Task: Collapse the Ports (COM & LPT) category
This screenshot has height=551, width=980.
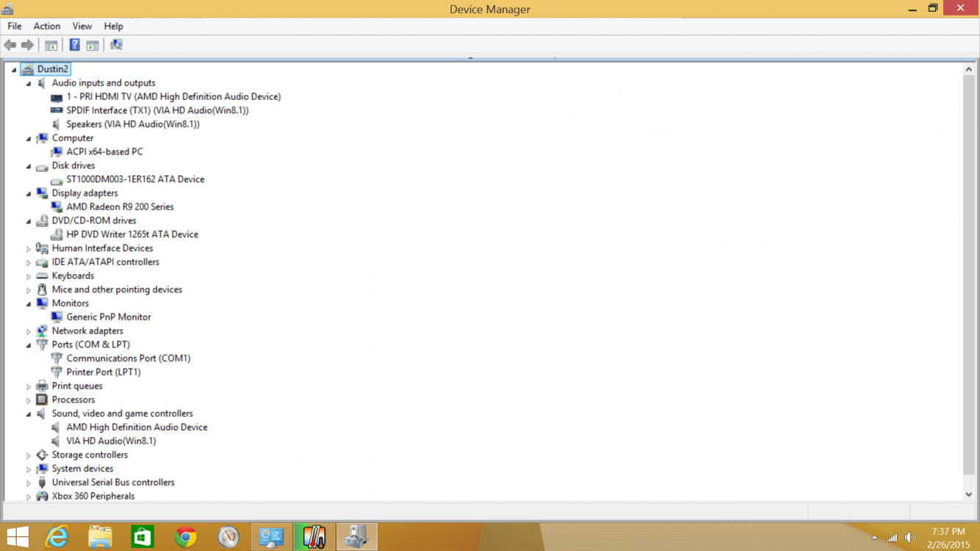Action: 29,345
